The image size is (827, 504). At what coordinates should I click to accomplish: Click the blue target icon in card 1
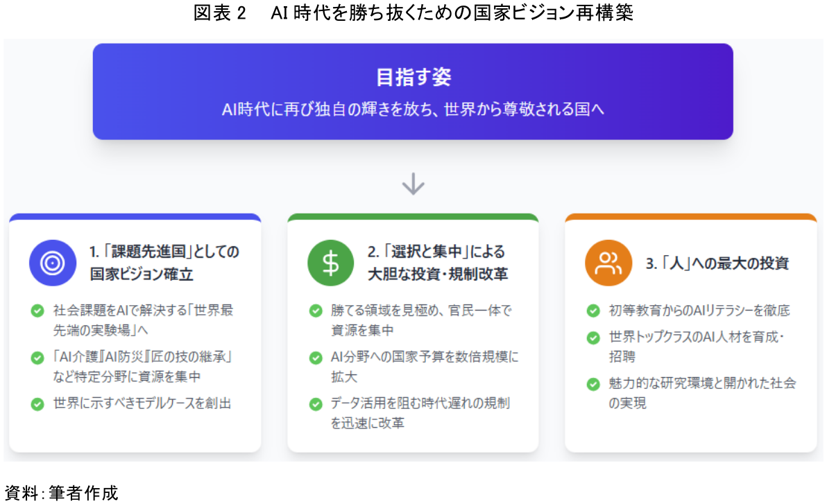click(52, 263)
